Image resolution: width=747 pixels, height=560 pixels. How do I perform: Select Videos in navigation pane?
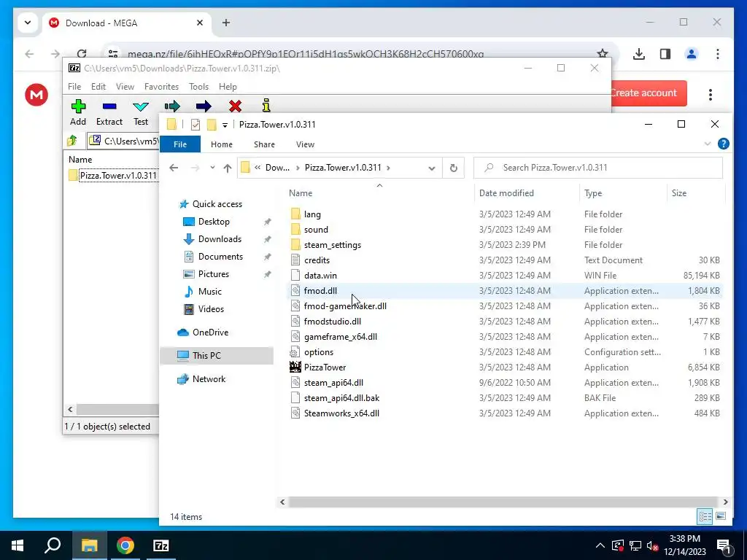click(211, 309)
